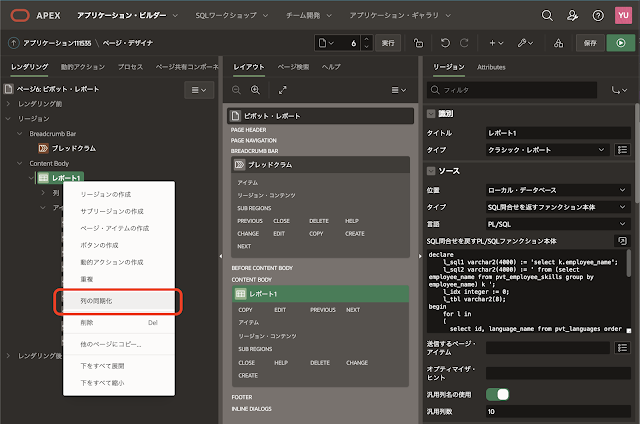The width and height of the screenshot is (640, 424).
Task: Open the property editor go-to-group menu
Action: point(619,90)
